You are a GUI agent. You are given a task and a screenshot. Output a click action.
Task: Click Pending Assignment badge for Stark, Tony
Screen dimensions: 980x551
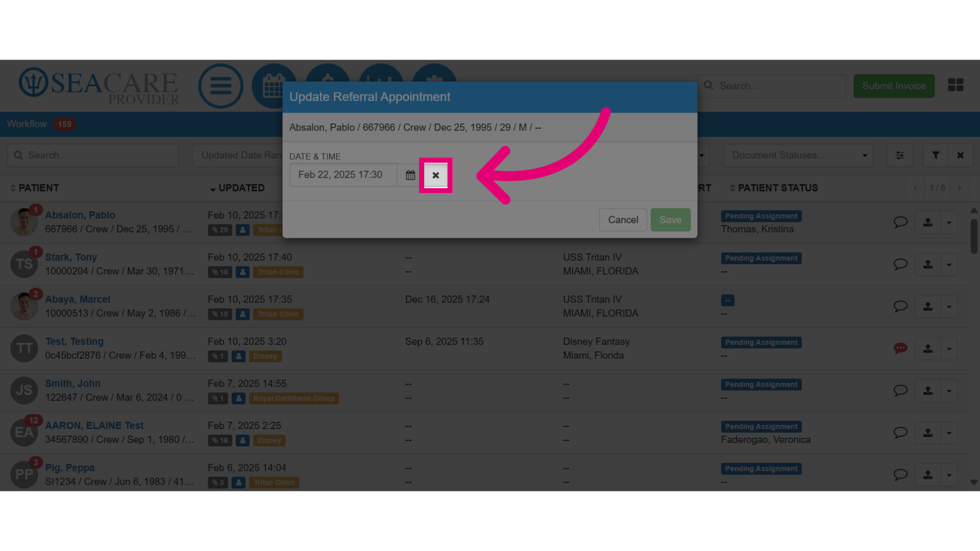tap(761, 258)
